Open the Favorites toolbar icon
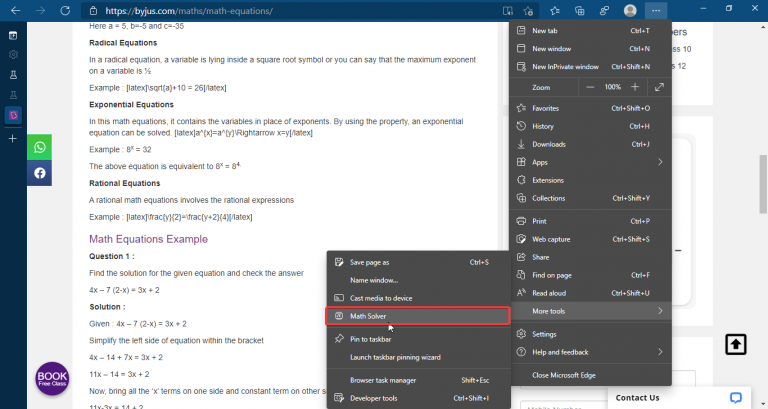Image resolution: width=768 pixels, height=409 pixels. click(554, 10)
